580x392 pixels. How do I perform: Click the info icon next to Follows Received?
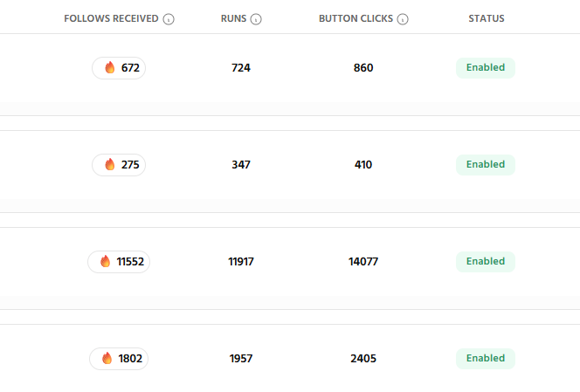pos(169,19)
